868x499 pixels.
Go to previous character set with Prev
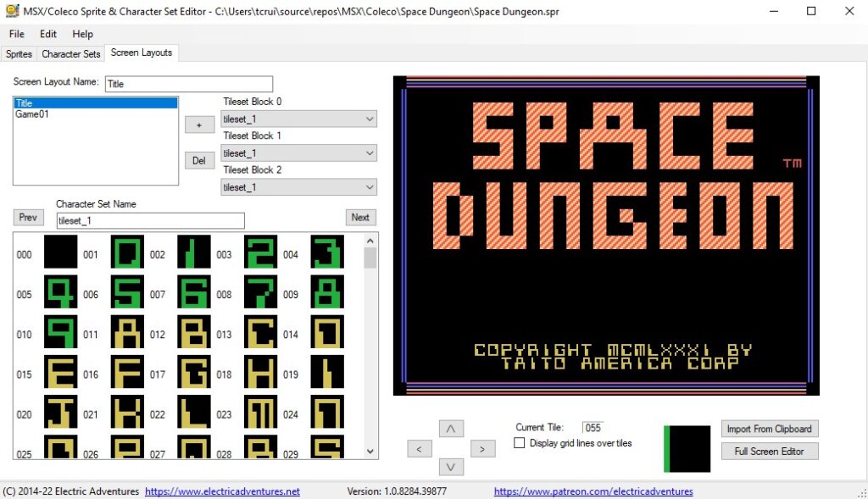28,218
